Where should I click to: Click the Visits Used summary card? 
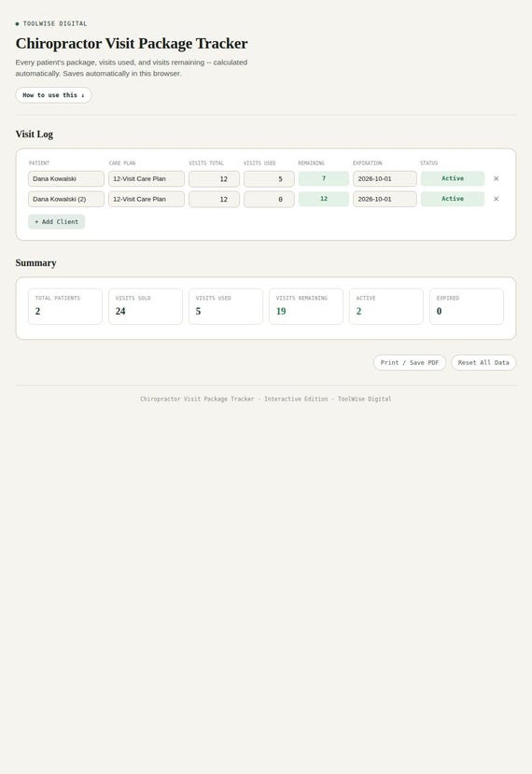[x=226, y=306]
